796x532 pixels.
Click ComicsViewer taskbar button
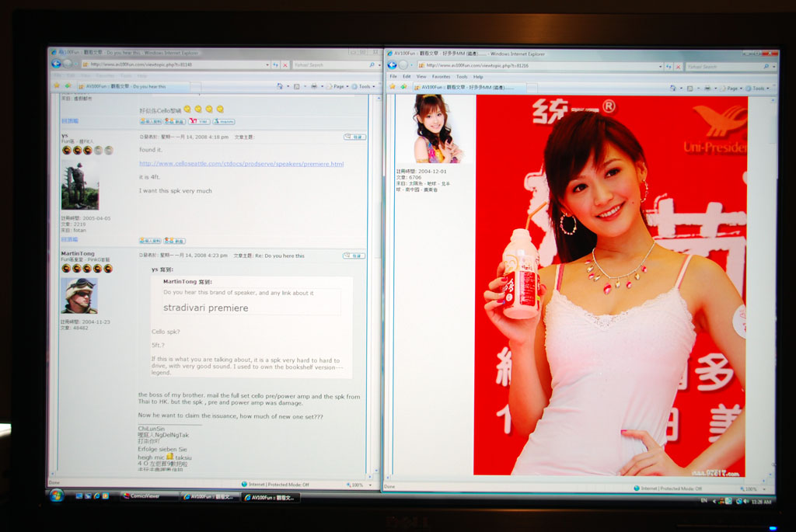pos(147,496)
